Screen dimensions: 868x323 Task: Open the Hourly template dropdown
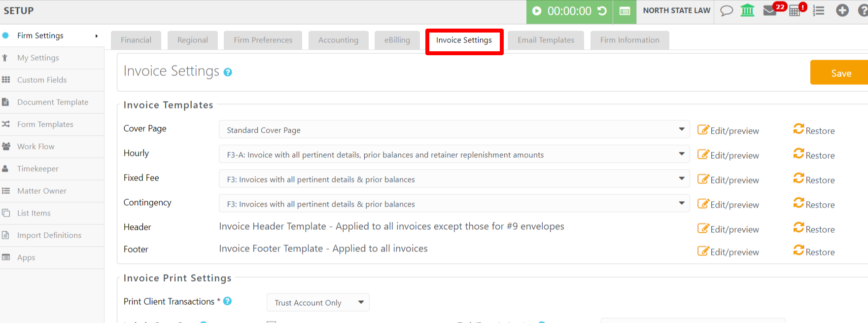[454, 154]
